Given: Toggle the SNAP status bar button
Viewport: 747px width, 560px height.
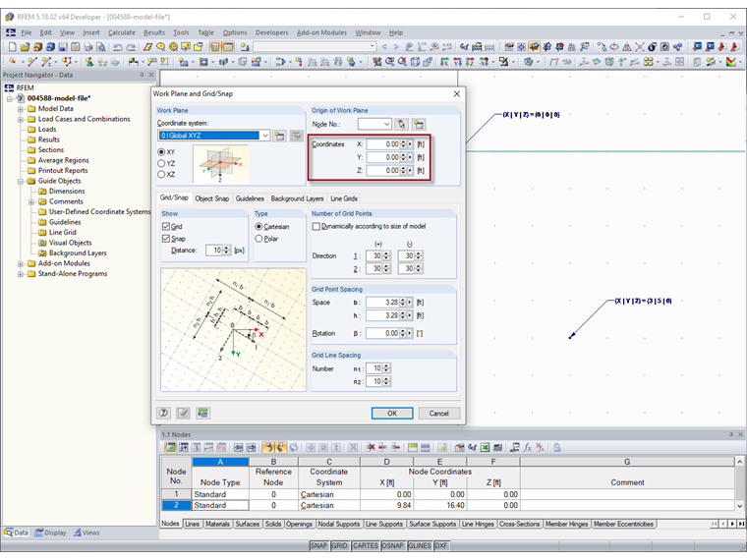Looking at the screenshot, I should click(318, 545).
